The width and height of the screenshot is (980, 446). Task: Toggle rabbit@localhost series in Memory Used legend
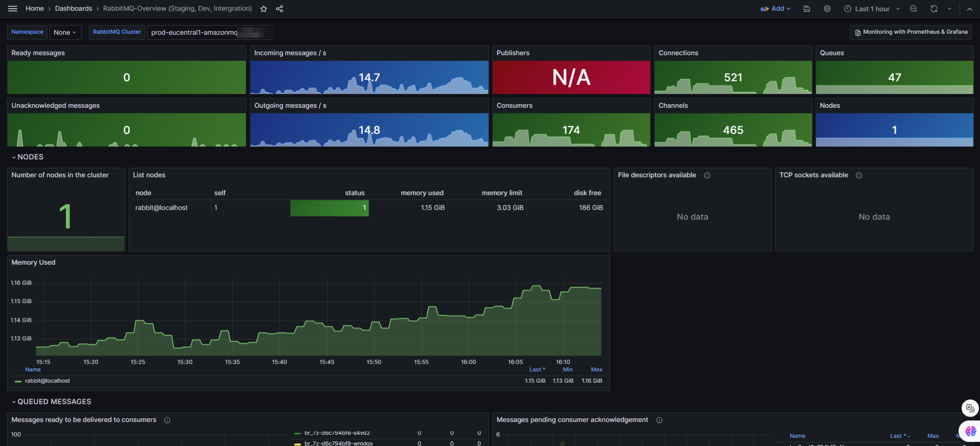click(48, 381)
